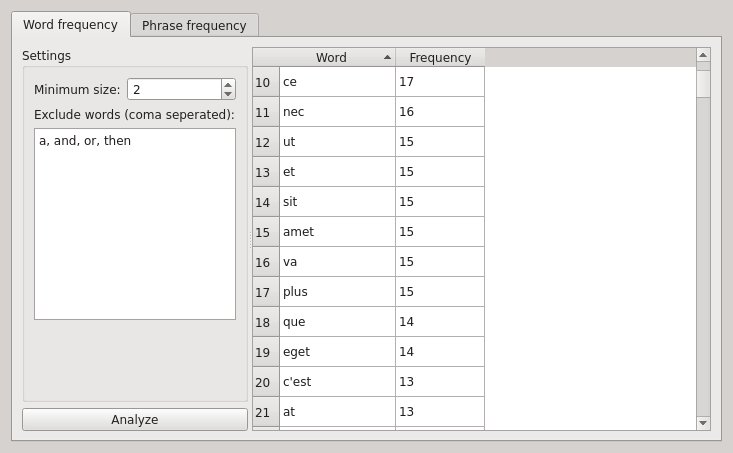
Task: Sort by the Frequency column header
Action: click(440, 58)
